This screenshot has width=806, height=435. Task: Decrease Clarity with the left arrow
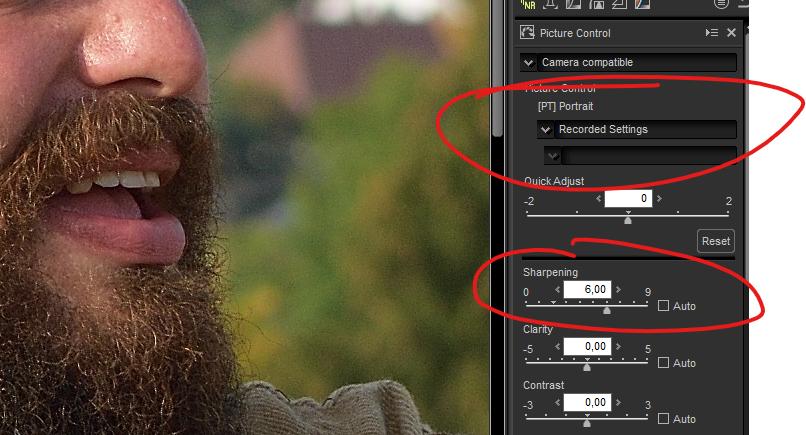coord(557,347)
